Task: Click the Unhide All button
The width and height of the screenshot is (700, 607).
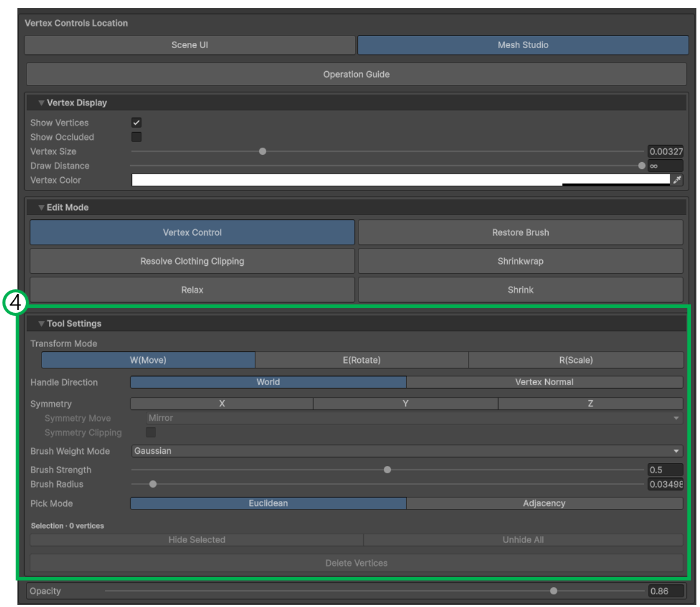Action: pyautogui.click(x=523, y=539)
